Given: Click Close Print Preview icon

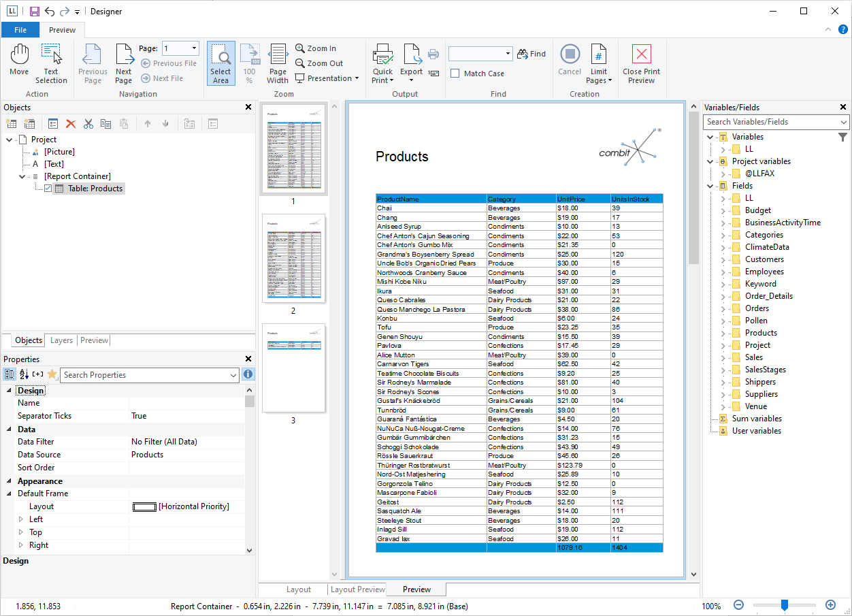Looking at the screenshot, I should (641, 63).
